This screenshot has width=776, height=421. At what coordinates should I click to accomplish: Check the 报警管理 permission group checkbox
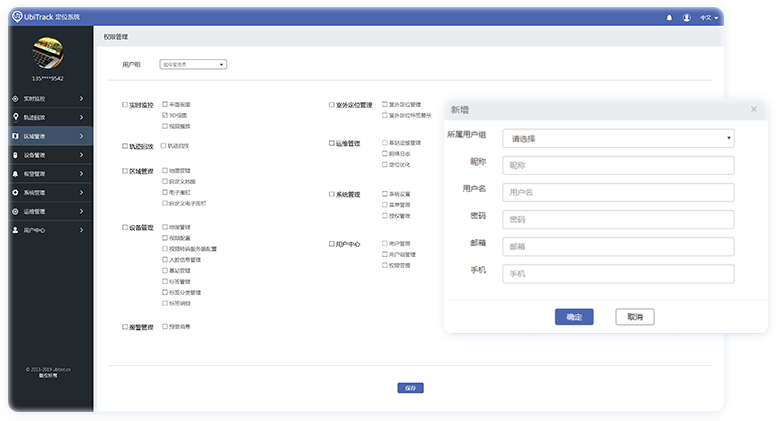125,327
